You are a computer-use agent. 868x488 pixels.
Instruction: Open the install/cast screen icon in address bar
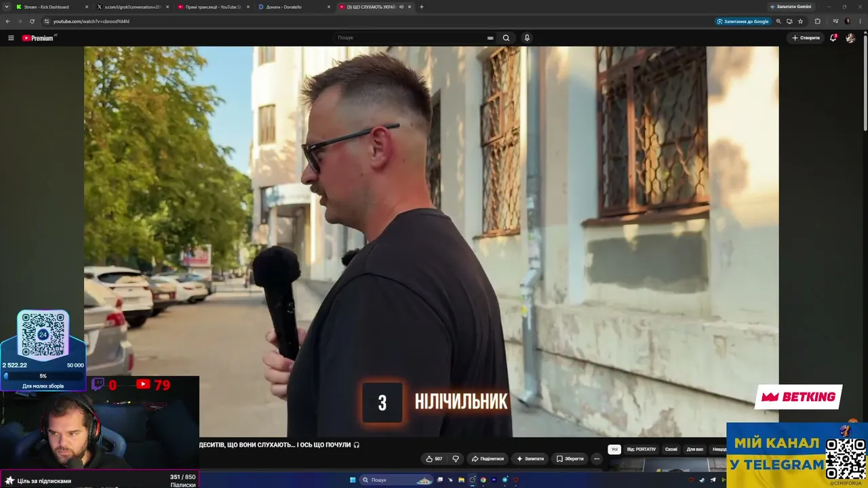pyautogui.click(x=789, y=21)
